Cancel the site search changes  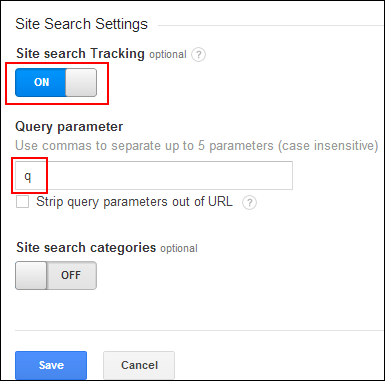pyautogui.click(x=139, y=365)
